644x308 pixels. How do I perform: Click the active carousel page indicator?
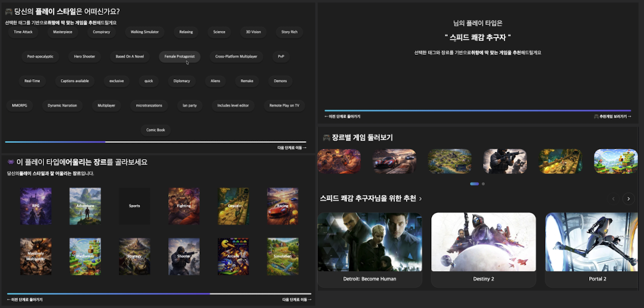[x=475, y=183]
